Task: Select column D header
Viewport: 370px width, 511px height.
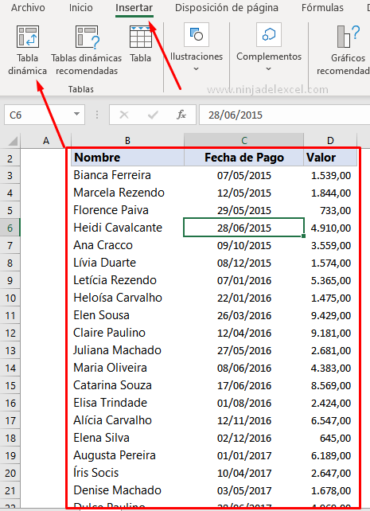Action: click(x=330, y=141)
